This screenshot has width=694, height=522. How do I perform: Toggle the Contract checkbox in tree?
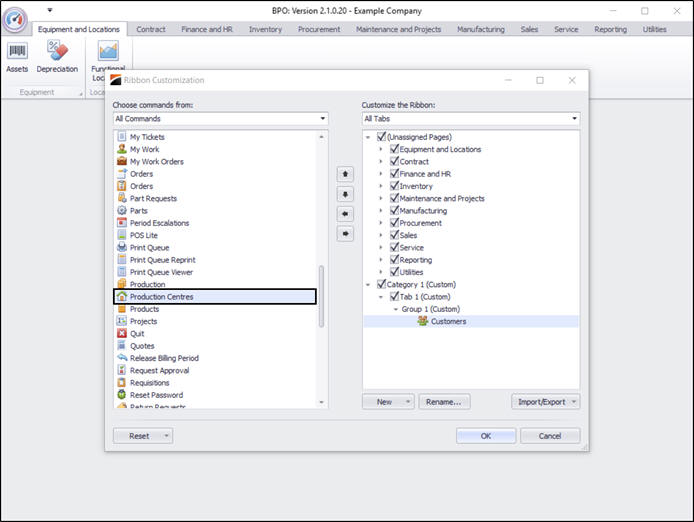pos(394,161)
